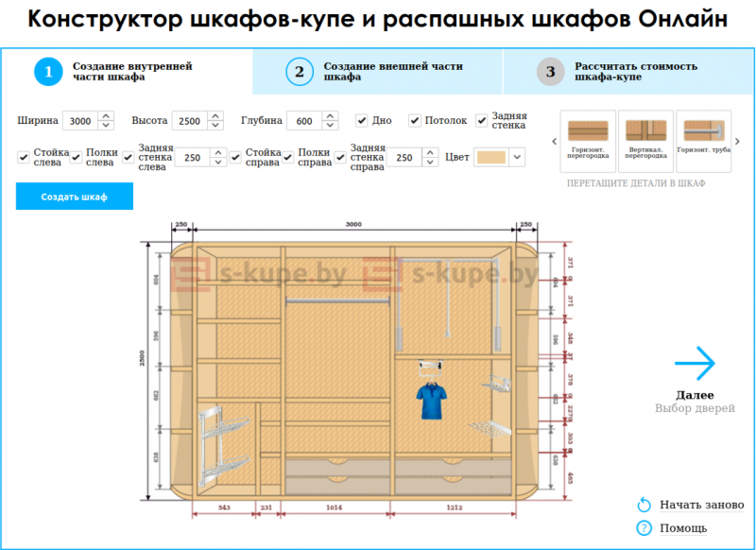The width and height of the screenshot is (756, 550).
Task: Click the Глубина input field showing 600
Action: coord(304,121)
